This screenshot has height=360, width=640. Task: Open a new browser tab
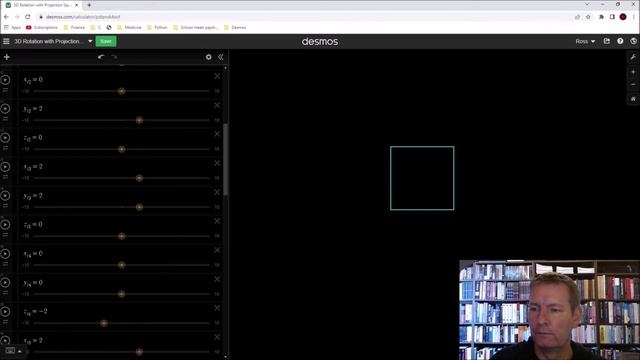[89, 5]
